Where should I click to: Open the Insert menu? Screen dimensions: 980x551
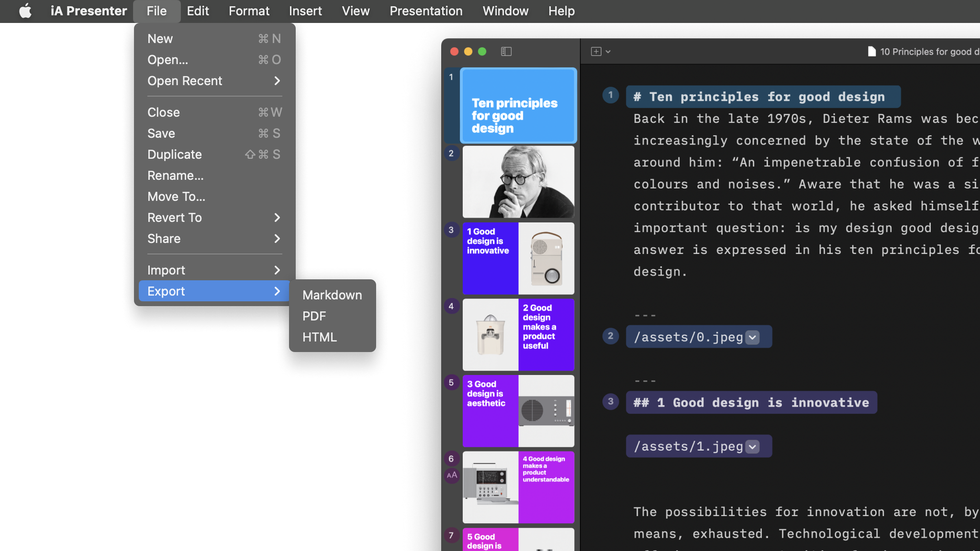click(x=305, y=11)
